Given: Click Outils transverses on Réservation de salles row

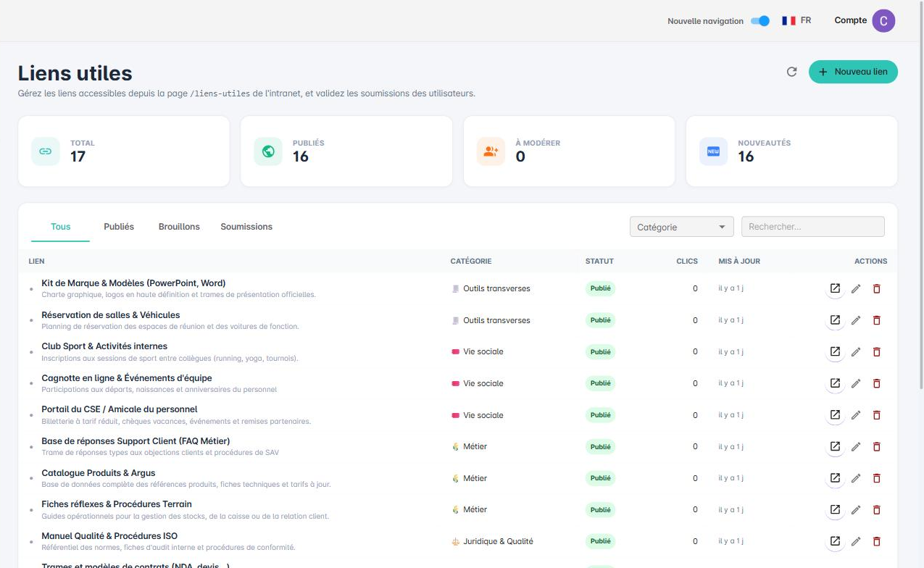Looking at the screenshot, I should 496,320.
